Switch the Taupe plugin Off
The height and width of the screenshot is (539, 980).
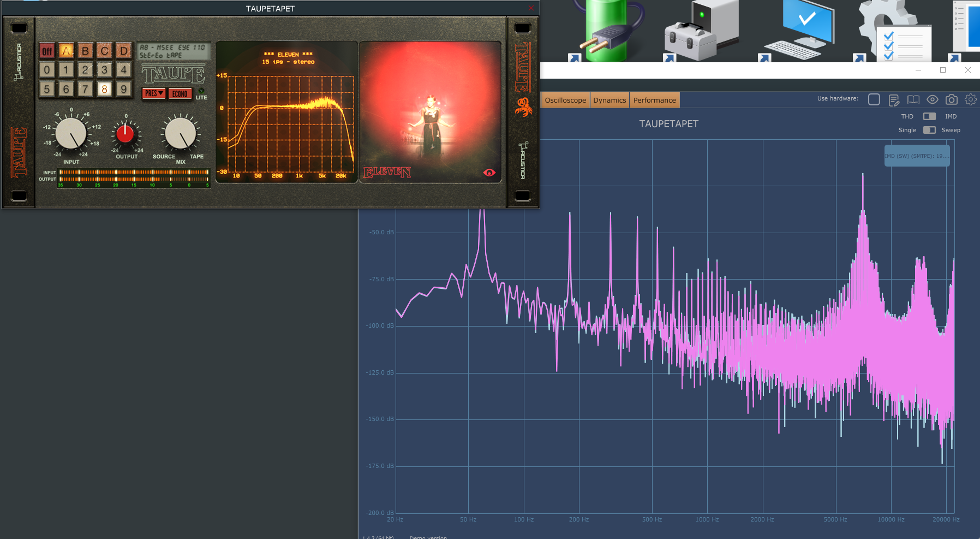(x=47, y=51)
